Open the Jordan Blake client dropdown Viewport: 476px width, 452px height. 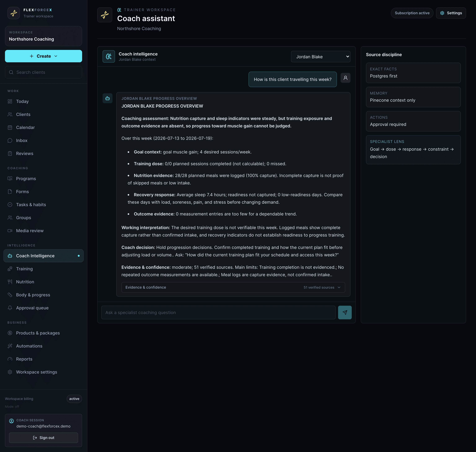[320, 57]
